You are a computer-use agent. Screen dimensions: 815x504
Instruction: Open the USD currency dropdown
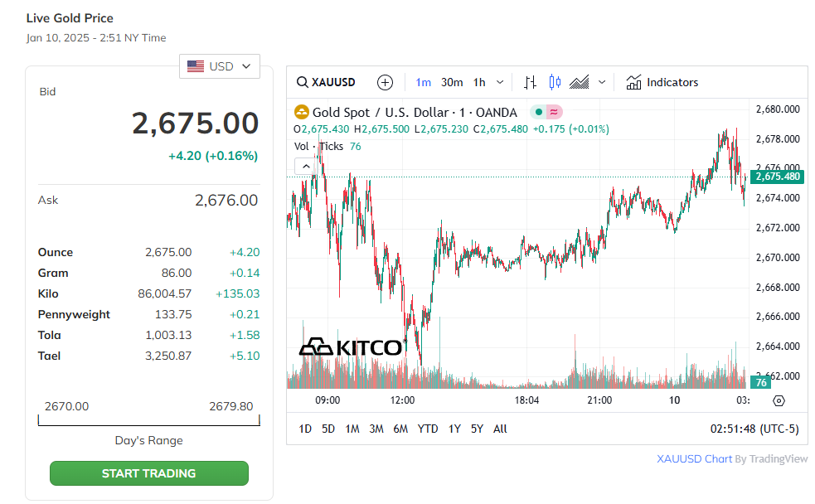coord(220,66)
